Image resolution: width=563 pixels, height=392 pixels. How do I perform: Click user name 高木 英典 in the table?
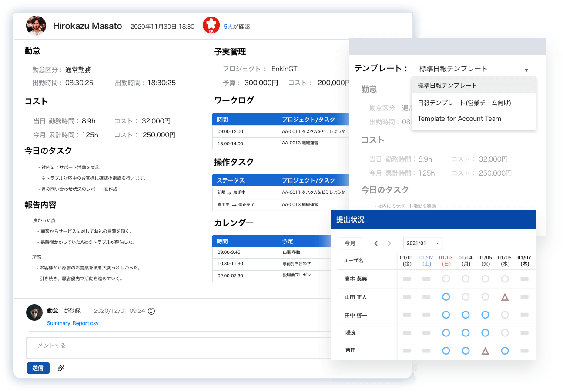click(355, 279)
